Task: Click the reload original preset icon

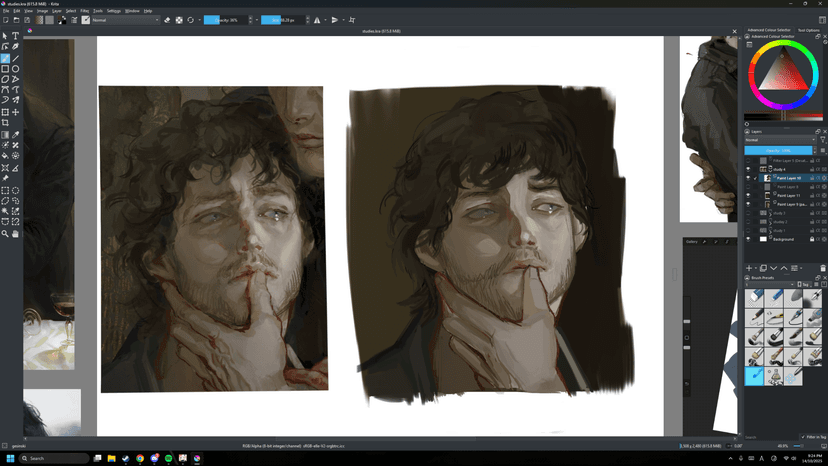Action: coord(190,20)
